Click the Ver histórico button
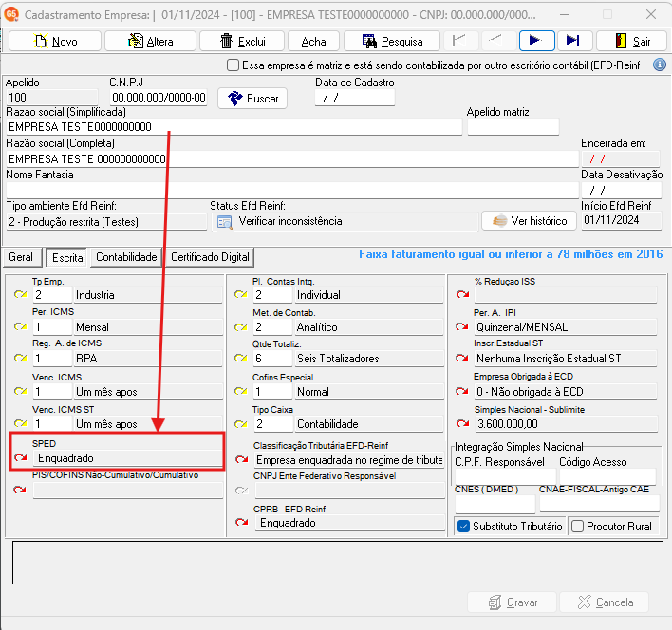 tap(529, 221)
